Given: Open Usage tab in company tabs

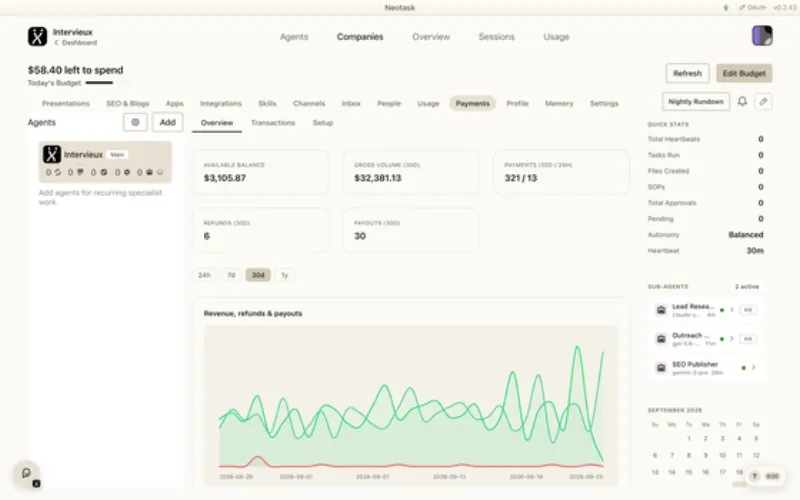Looking at the screenshot, I should click(x=428, y=104).
